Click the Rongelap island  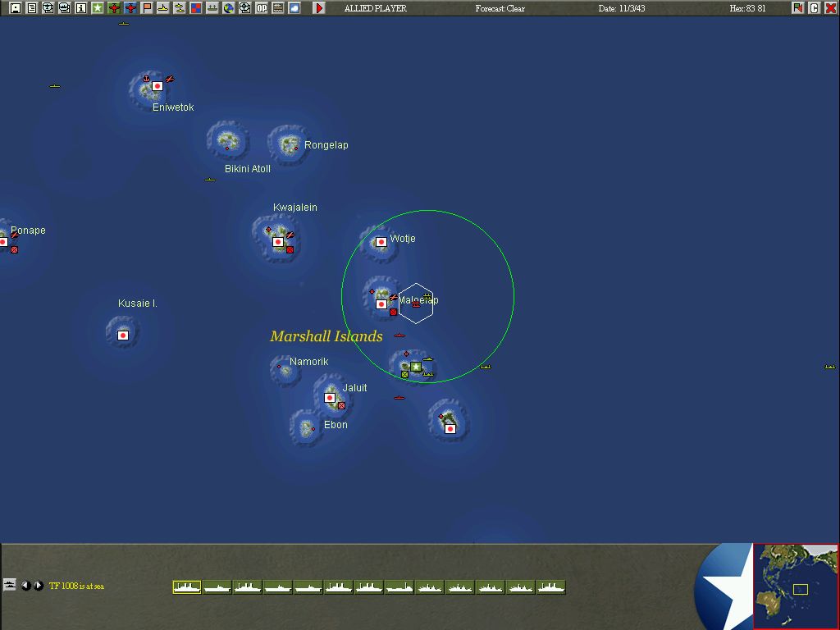coord(290,144)
